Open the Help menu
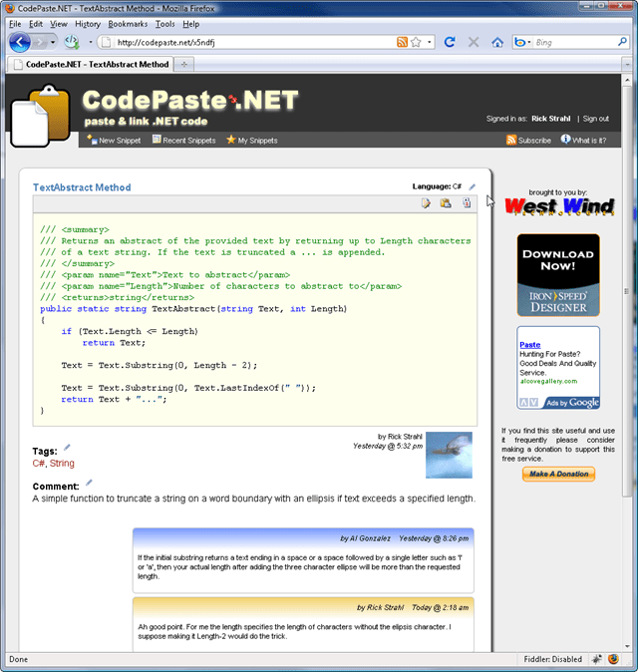The height and width of the screenshot is (672, 638). (x=191, y=24)
